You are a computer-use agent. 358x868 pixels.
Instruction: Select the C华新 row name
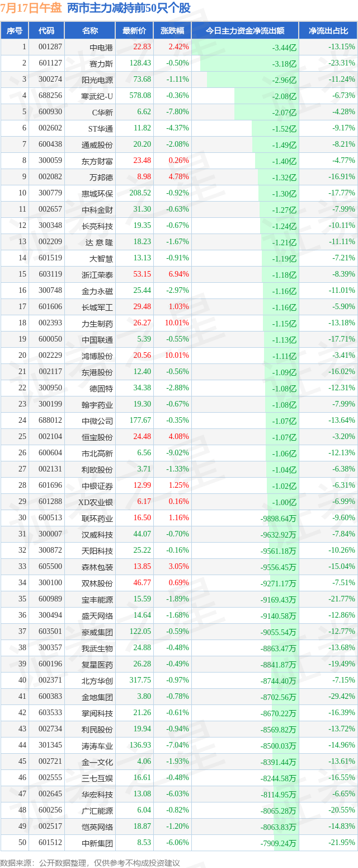102,112
